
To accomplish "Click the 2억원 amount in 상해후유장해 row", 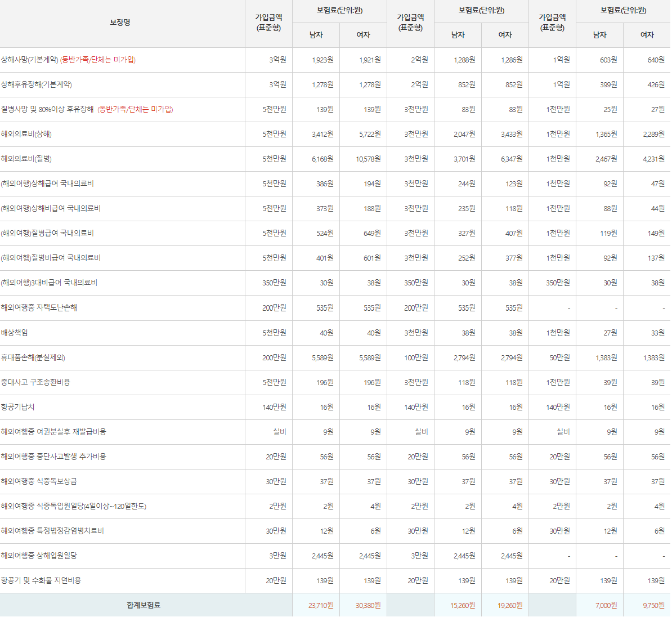I will pyautogui.click(x=419, y=85).
